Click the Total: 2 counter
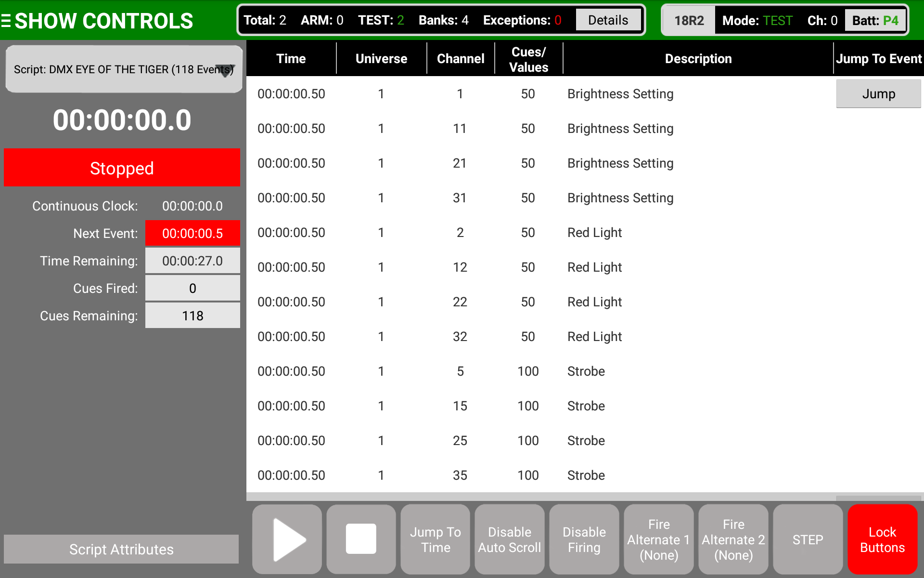 point(265,20)
